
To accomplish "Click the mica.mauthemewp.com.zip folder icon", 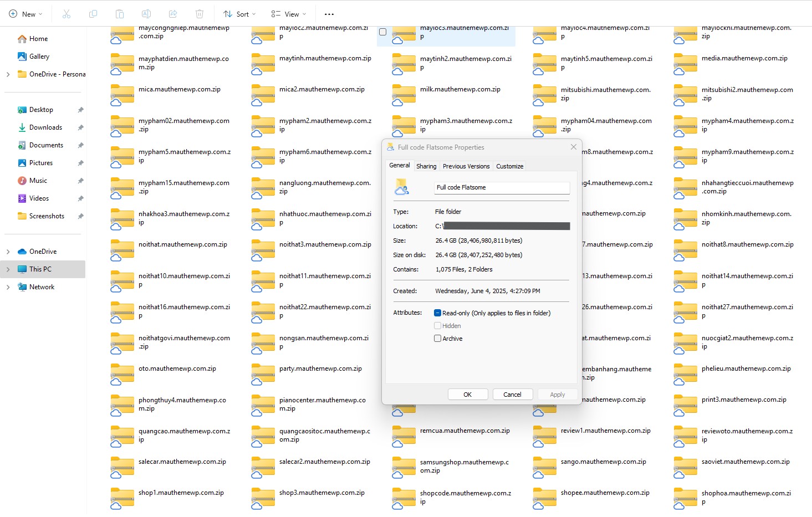I will point(122,94).
